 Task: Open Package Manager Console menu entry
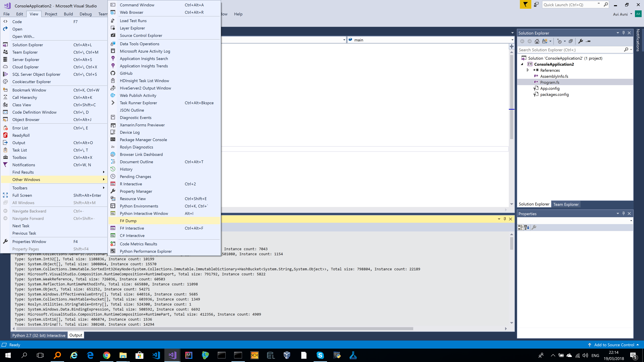[143, 140]
